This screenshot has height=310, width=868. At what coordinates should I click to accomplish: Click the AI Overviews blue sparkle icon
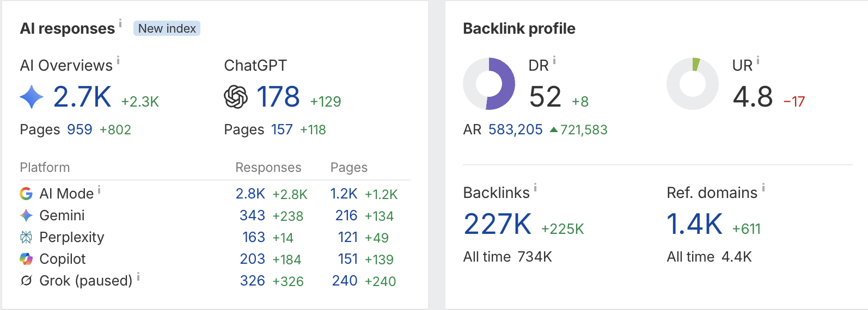coord(32,97)
